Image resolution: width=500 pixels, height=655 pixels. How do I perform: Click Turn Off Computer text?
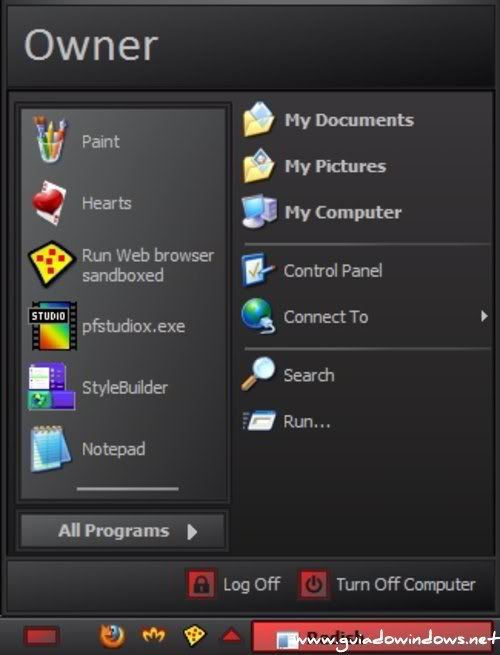406,584
